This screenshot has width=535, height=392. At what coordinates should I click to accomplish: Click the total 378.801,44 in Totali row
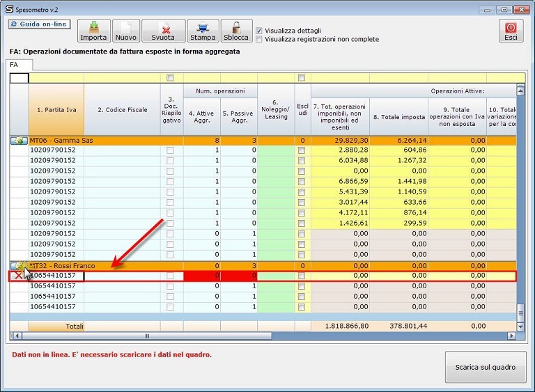(x=399, y=326)
